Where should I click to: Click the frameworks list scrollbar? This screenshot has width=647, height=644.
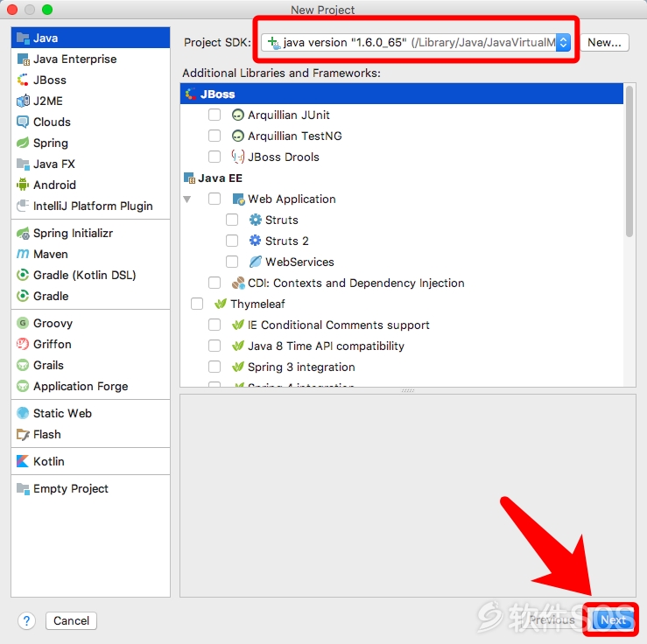(x=629, y=162)
